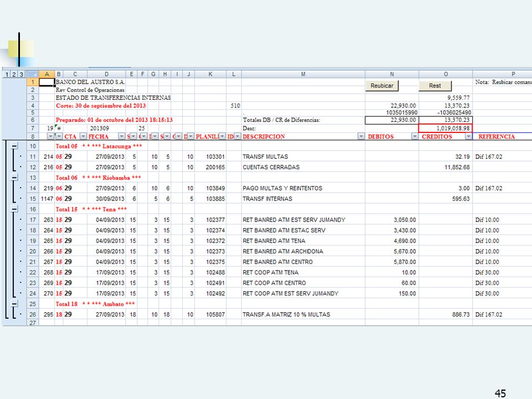This screenshot has height=399, width=532.
Task: Open the PLANILLA filter dropdown
Action: [222, 136]
